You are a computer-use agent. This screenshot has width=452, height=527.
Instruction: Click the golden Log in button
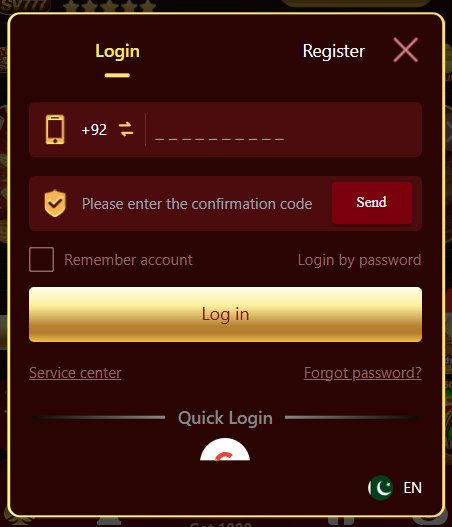tap(225, 315)
